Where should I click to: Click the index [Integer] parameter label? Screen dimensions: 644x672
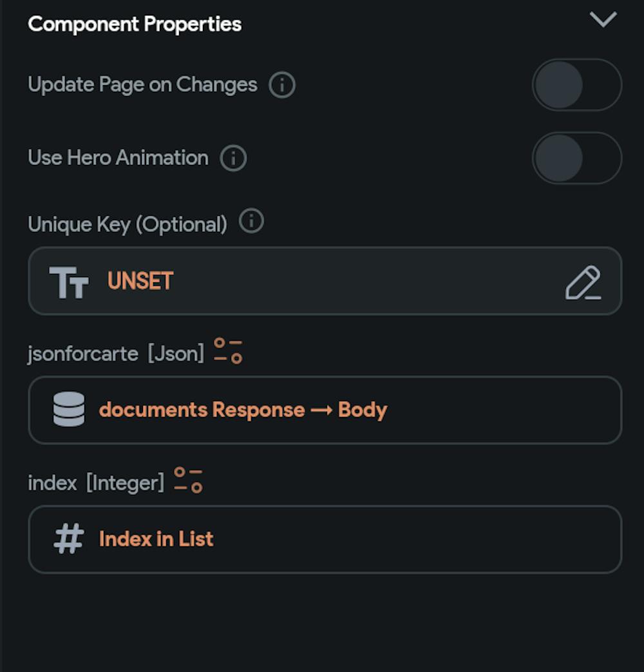pos(96,483)
